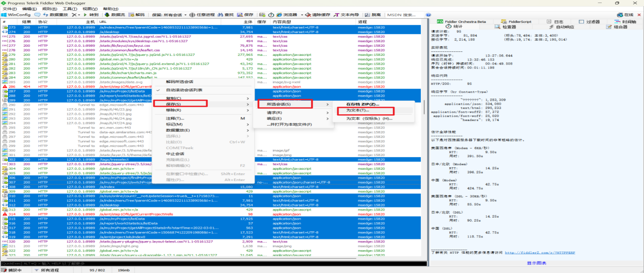Open the WinConfig tool
644x273 pixels.
coord(16,15)
